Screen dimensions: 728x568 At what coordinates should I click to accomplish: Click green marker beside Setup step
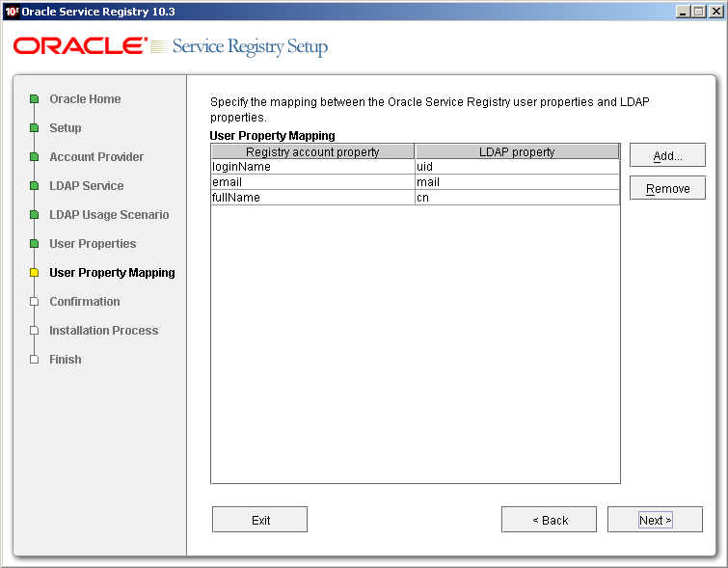(x=34, y=127)
